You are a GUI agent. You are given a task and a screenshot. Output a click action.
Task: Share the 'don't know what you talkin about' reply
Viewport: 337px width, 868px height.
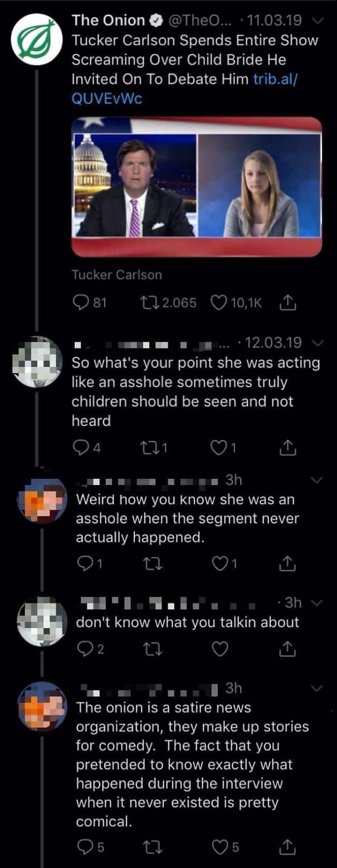pos(286,649)
